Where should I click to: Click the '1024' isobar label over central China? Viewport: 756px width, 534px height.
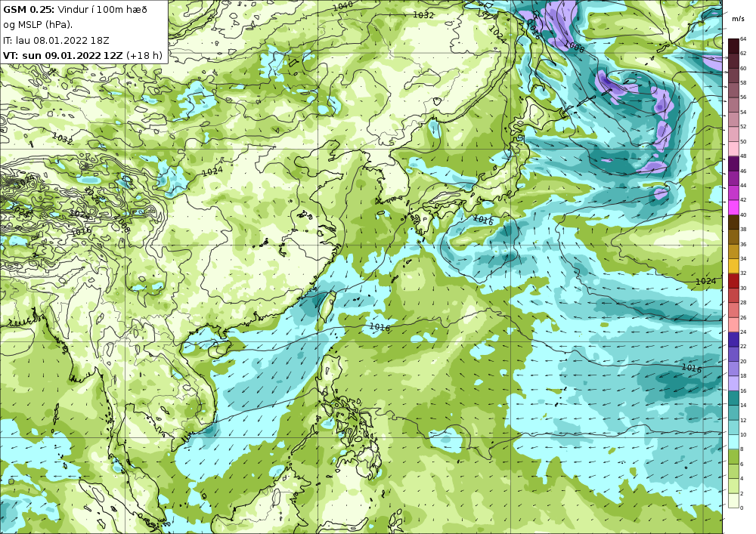[212, 171]
